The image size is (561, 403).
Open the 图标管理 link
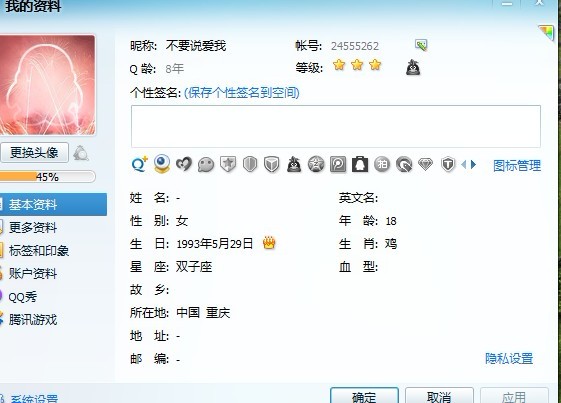(517, 165)
